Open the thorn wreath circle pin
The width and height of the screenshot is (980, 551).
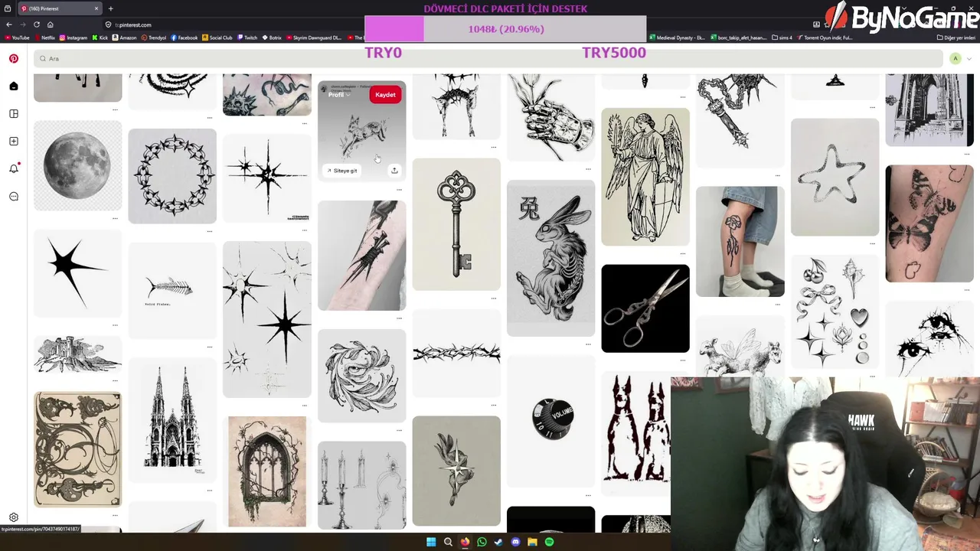pyautogui.click(x=172, y=176)
